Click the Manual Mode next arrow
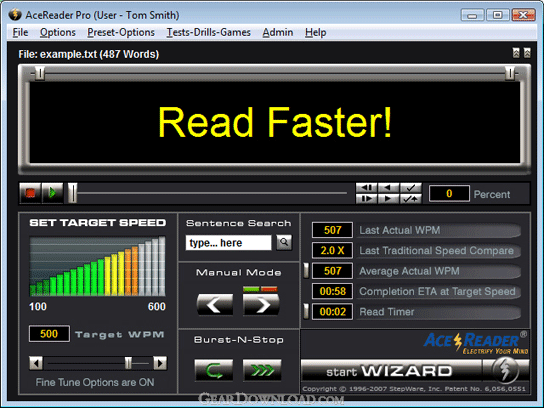 point(261,304)
